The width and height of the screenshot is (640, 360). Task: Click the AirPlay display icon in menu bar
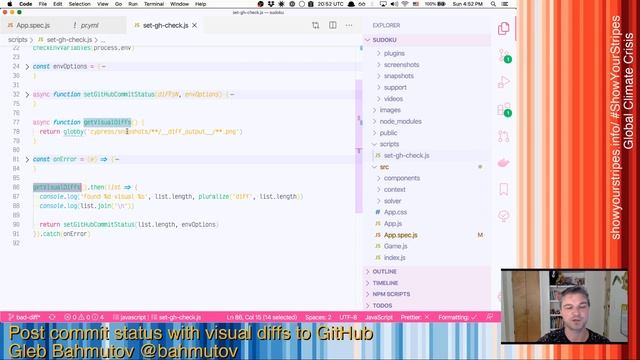[x=383, y=4]
